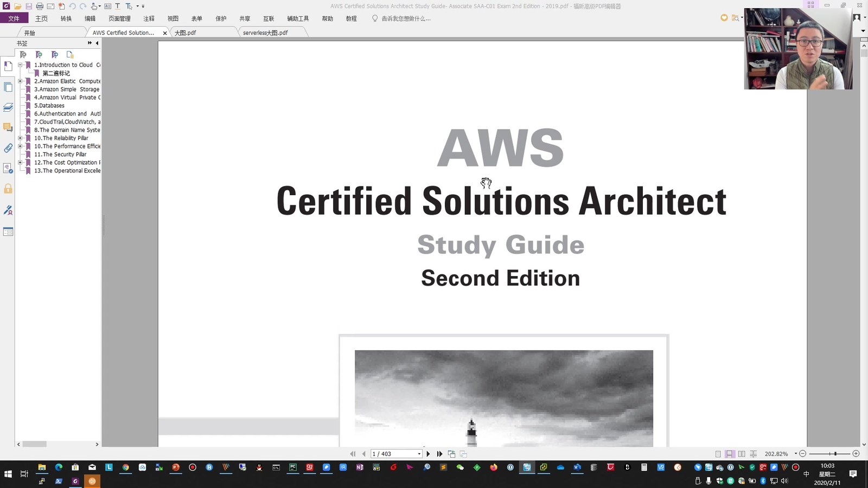The image size is (868, 488).
Task: Jump to 5.Databases bookmark
Action: [x=49, y=106]
